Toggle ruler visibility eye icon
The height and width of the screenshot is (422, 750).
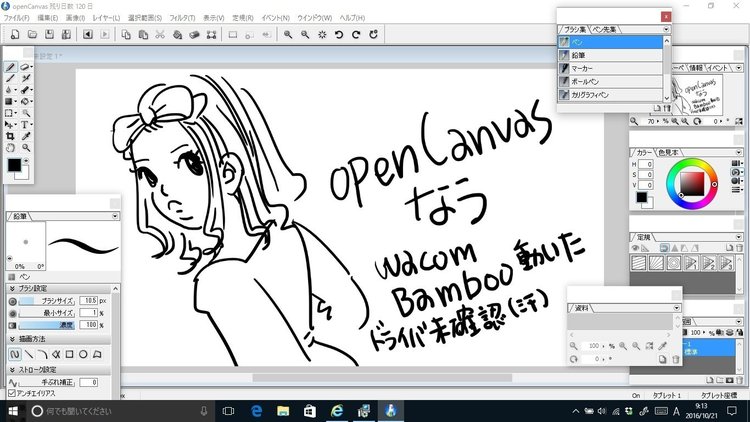(635, 248)
